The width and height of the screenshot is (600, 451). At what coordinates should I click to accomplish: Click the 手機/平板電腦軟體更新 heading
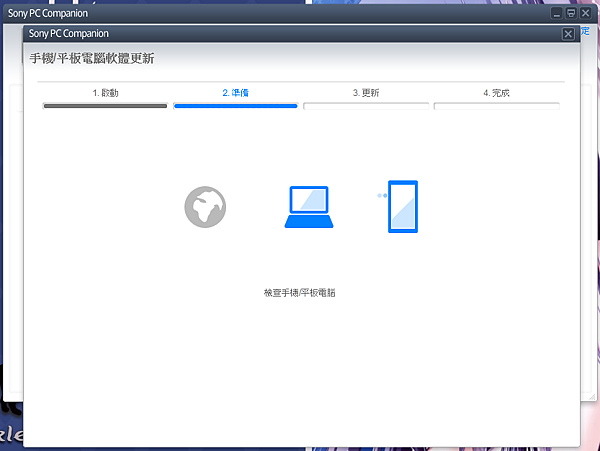[x=92, y=58]
